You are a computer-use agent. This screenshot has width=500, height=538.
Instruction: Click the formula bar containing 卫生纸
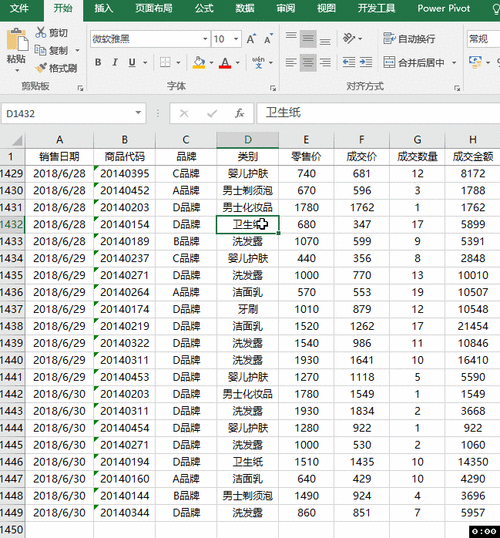click(x=378, y=113)
